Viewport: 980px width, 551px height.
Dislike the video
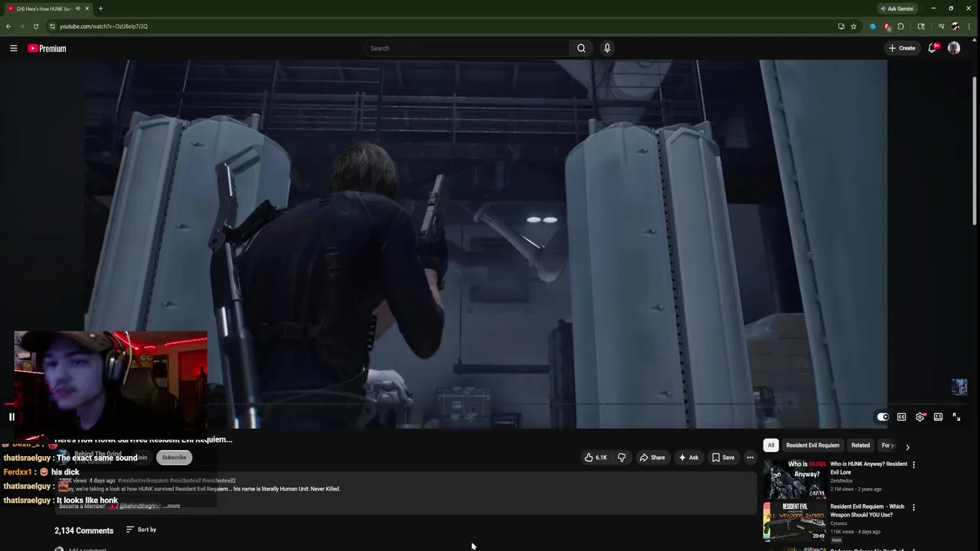(622, 458)
